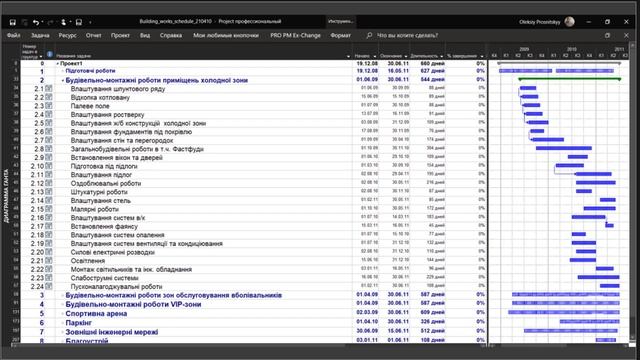Switch to the Отчет ribbon tab

(93, 36)
